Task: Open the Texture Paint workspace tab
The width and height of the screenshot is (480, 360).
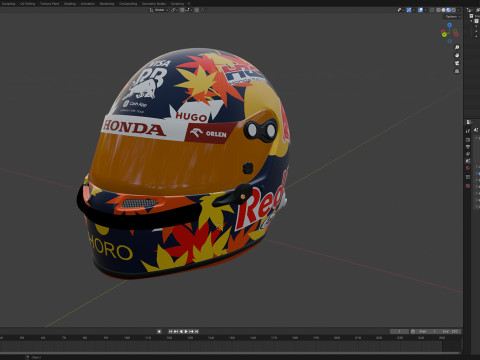Action: coord(50,4)
